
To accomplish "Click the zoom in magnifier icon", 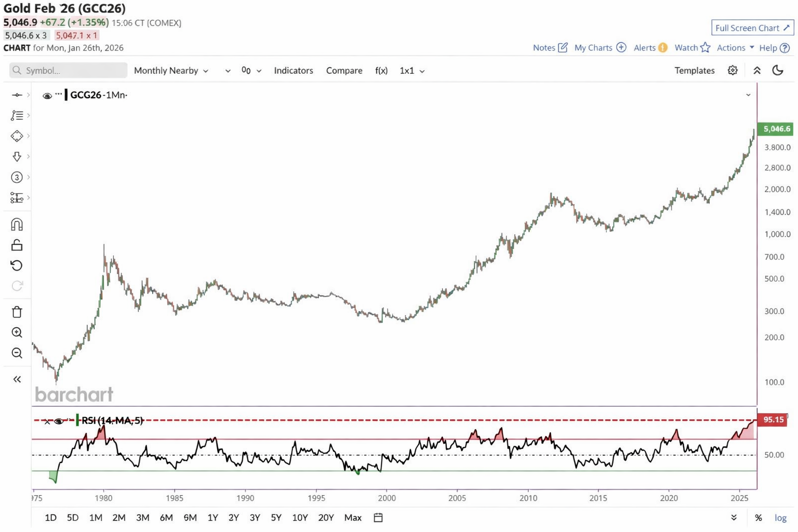I will (17, 332).
